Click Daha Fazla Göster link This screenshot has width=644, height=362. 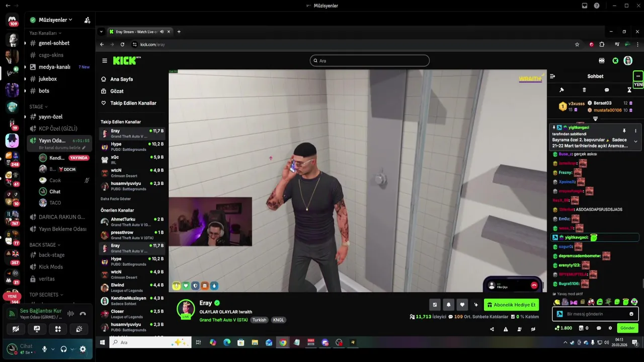pyautogui.click(x=117, y=199)
